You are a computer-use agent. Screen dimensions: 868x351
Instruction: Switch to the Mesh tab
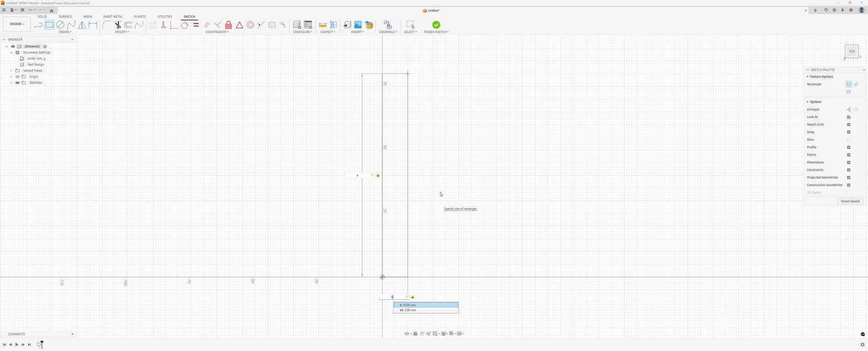pos(88,16)
